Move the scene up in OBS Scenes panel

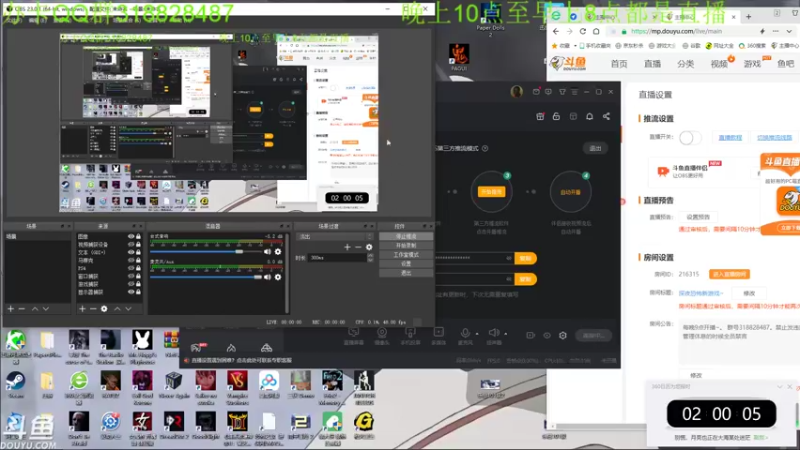click(35, 309)
